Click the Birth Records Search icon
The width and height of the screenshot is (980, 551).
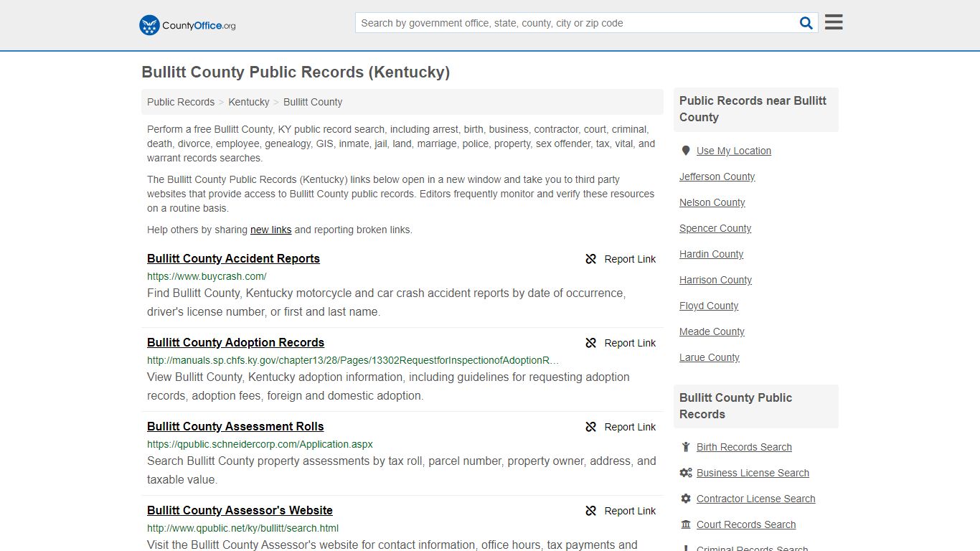click(686, 447)
